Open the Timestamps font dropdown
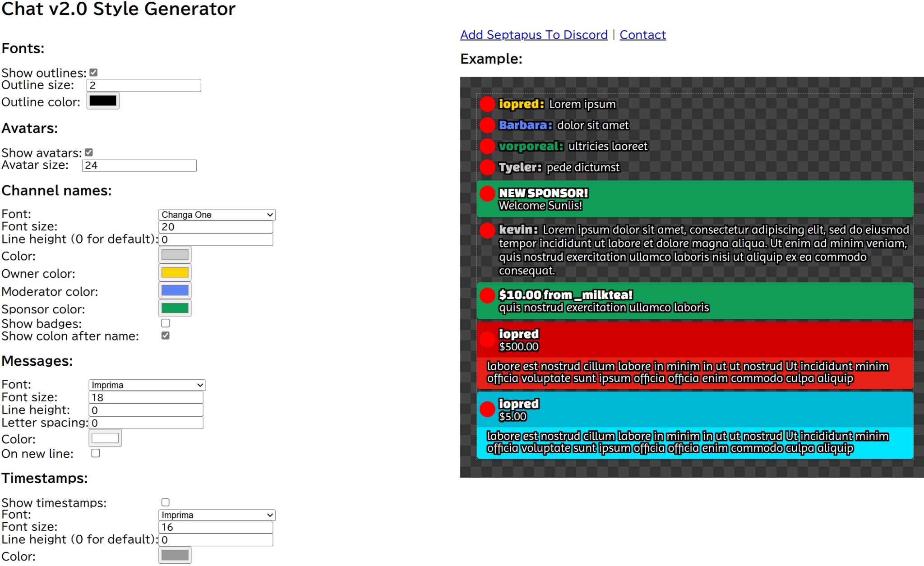Screen dimensions: 924x566 (217, 515)
